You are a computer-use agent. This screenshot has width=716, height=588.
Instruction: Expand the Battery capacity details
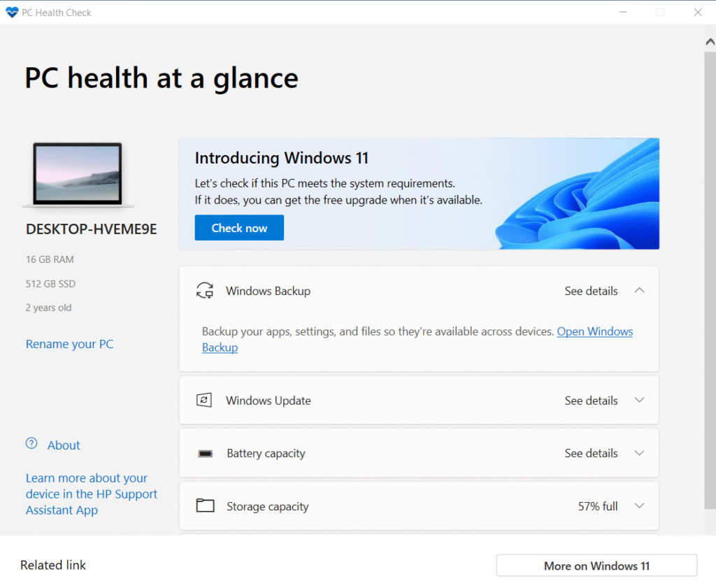[638, 453]
